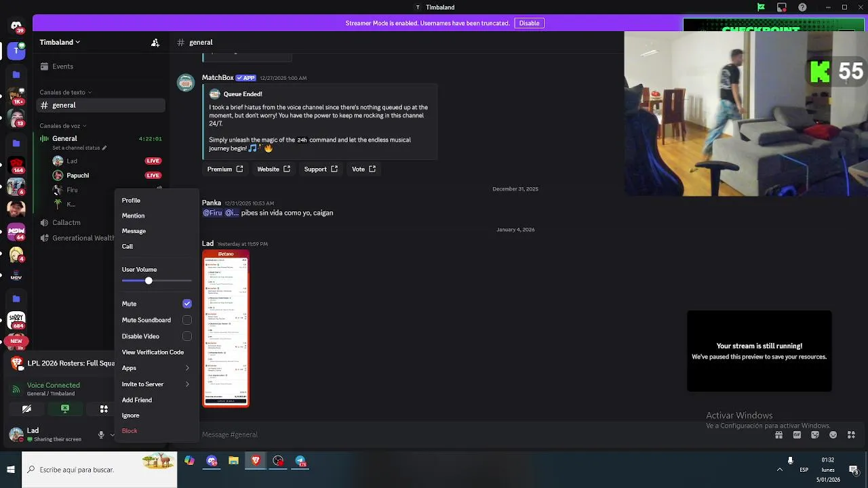Open the activities button in voice panel

104,409
